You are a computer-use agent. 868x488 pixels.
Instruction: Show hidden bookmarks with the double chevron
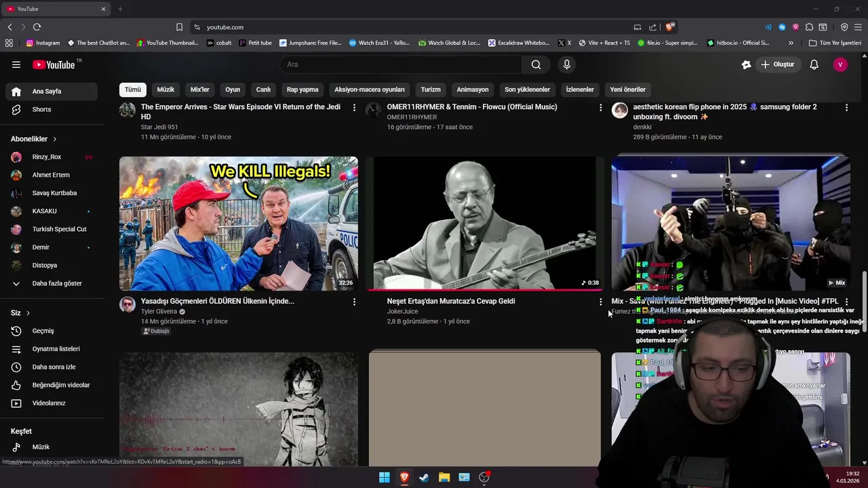coord(791,43)
